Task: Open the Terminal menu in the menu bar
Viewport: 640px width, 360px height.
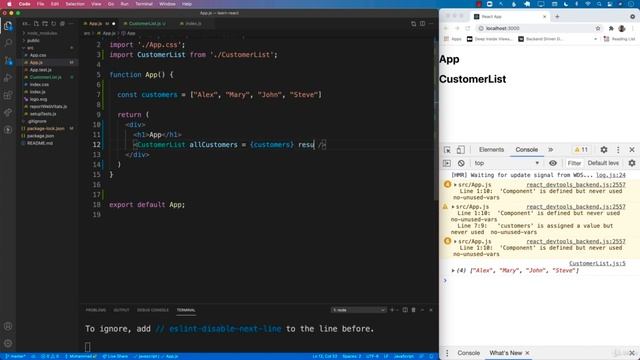Action: click(144, 4)
